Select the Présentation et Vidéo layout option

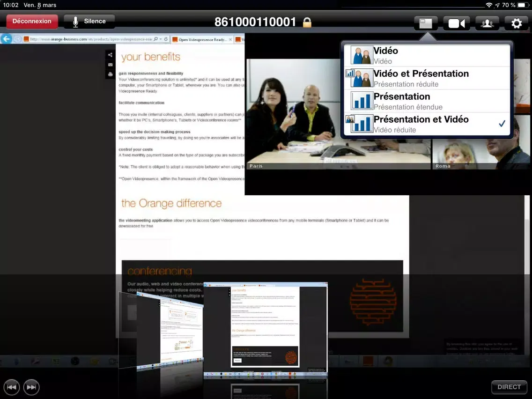[x=427, y=124]
